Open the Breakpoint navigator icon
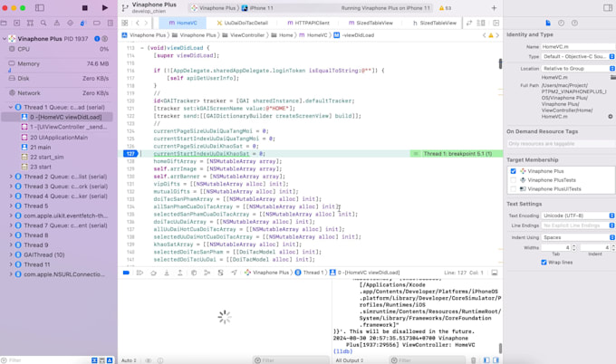 tap(97, 24)
